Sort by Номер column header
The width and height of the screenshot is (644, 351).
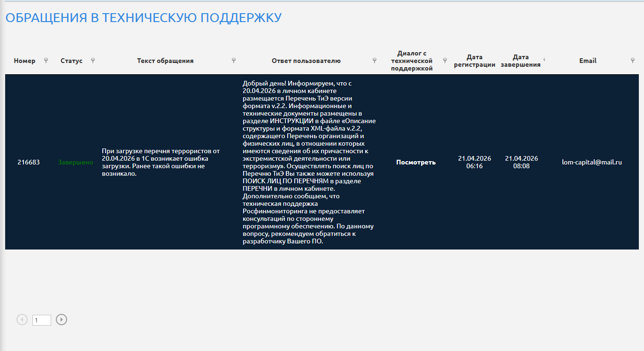tap(24, 61)
